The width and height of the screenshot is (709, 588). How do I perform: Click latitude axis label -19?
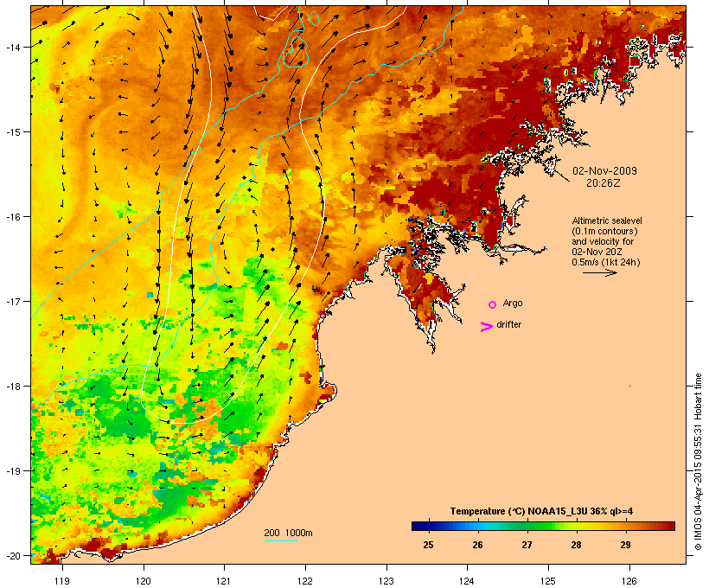12,471
